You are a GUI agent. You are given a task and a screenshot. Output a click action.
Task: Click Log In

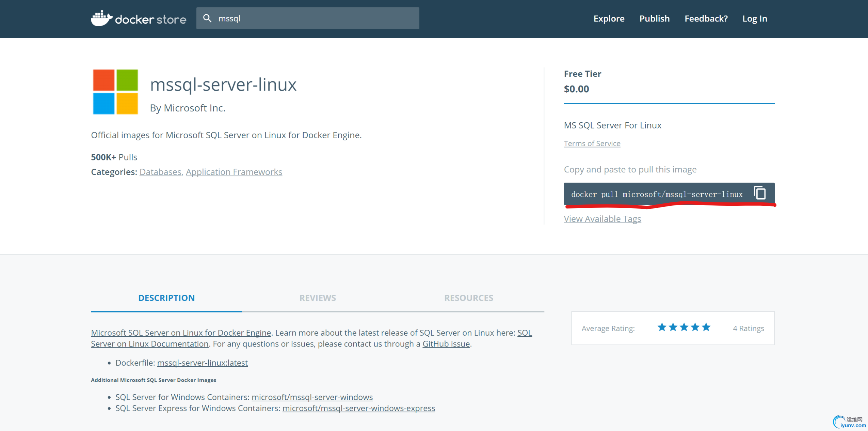(x=755, y=19)
